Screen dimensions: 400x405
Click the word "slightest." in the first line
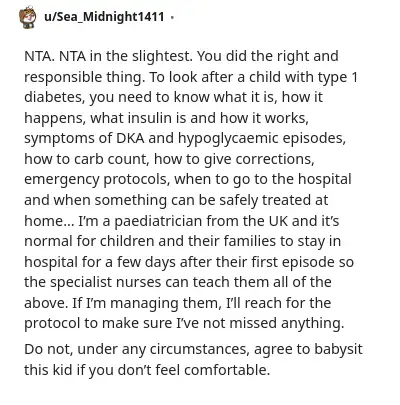click(x=162, y=57)
